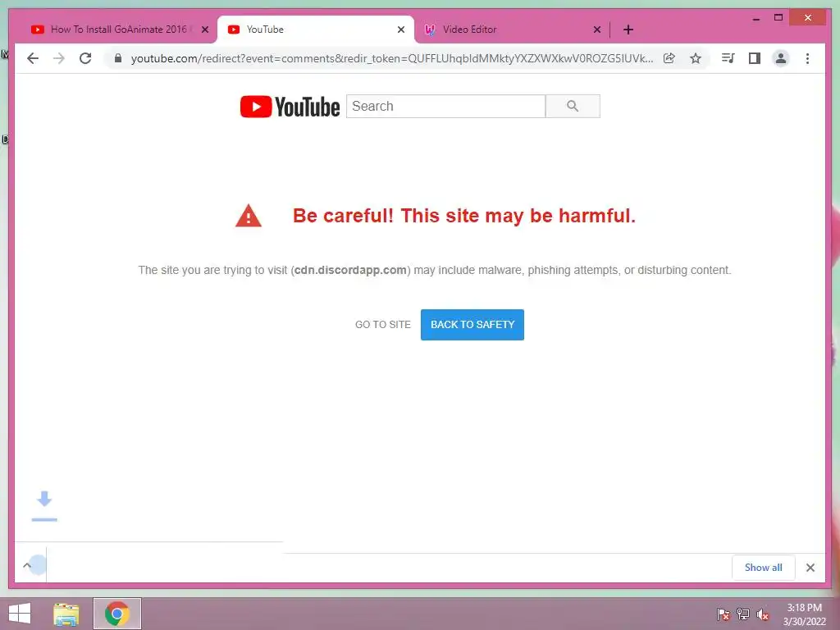Viewport: 840px width, 630px height.
Task: Click GO TO SITE link
Action: point(383,325)
